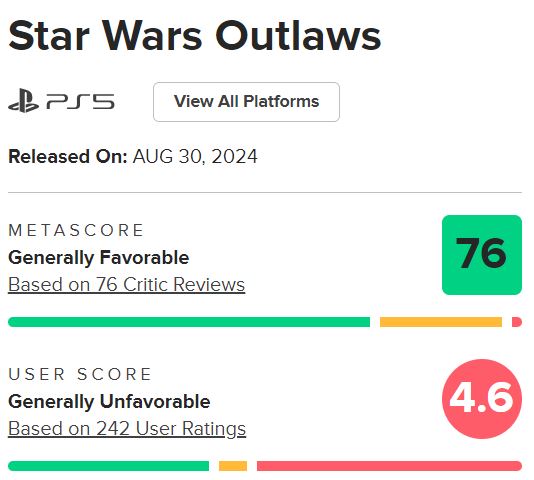Select yellow mixed segment of Metascore bar
534x480 pixels.
(441, 322)
